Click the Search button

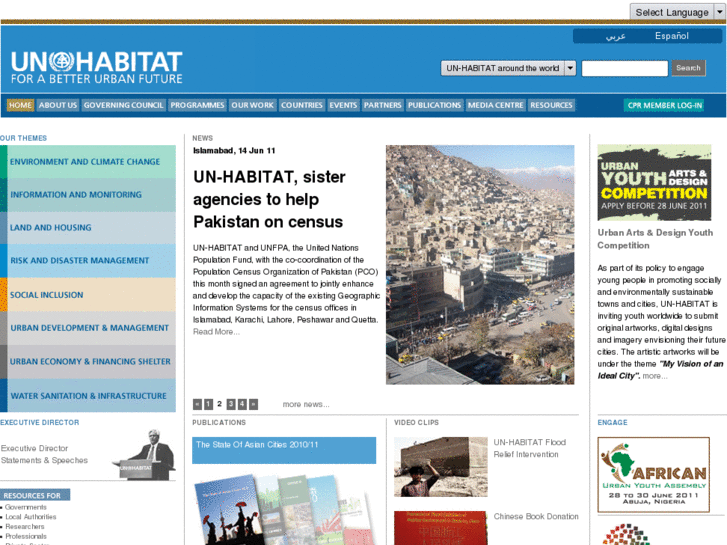tap(689, 68)
